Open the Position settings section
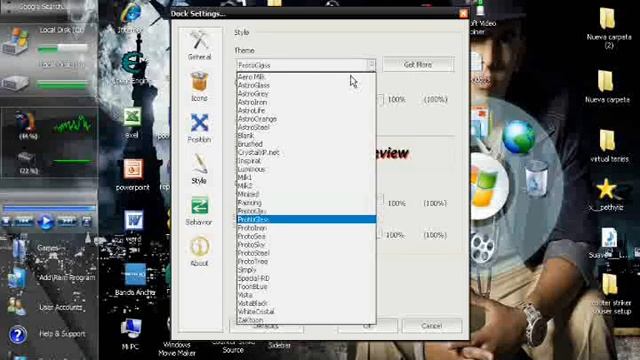Image resolution: width=640 pixels, height=360 pixels. click(x=200, y=128)
